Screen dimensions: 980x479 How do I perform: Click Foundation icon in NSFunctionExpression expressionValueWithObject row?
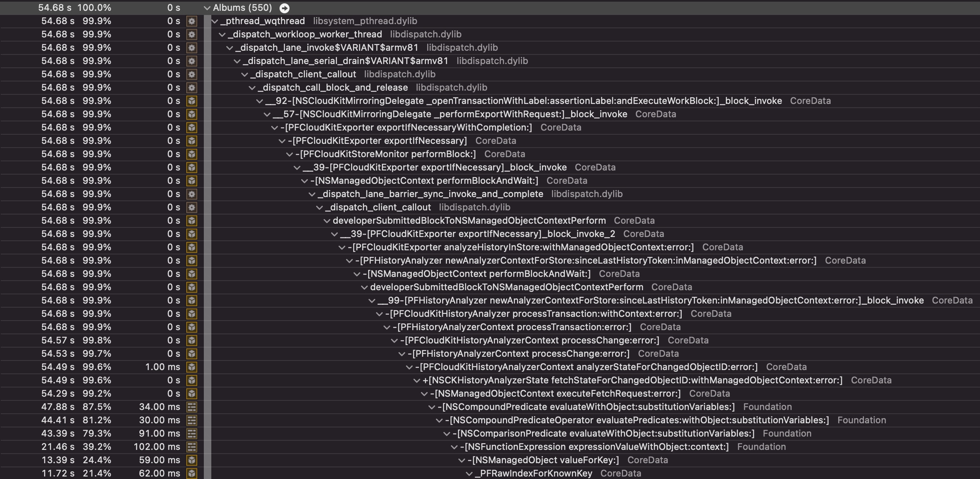(x=191, y=447)
